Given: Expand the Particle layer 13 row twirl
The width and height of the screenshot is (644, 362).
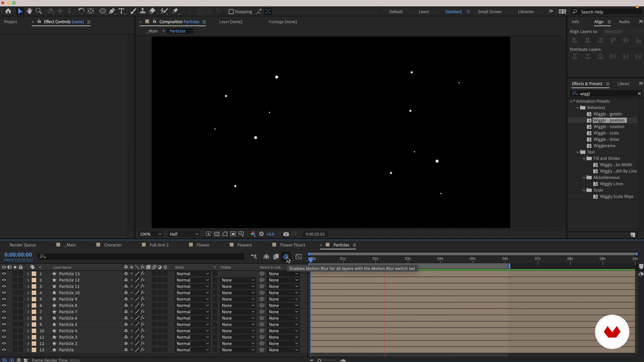Looking at the screenshot, I should tap(28, 350).
